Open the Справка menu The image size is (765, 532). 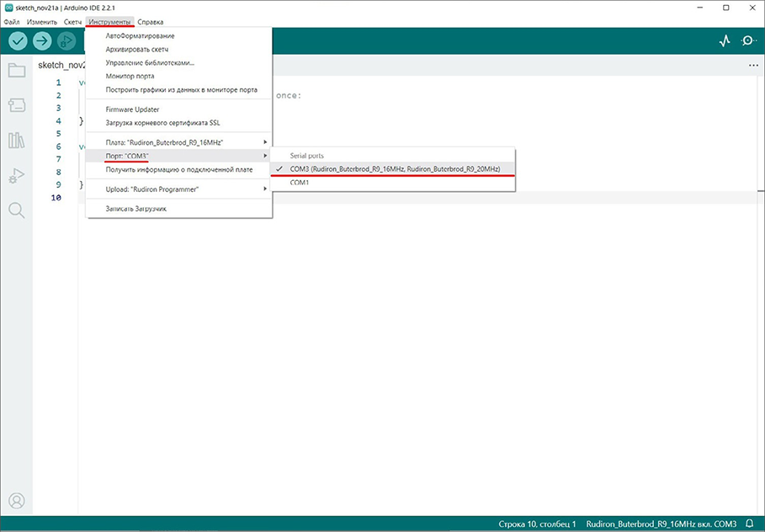pos(151,22)
